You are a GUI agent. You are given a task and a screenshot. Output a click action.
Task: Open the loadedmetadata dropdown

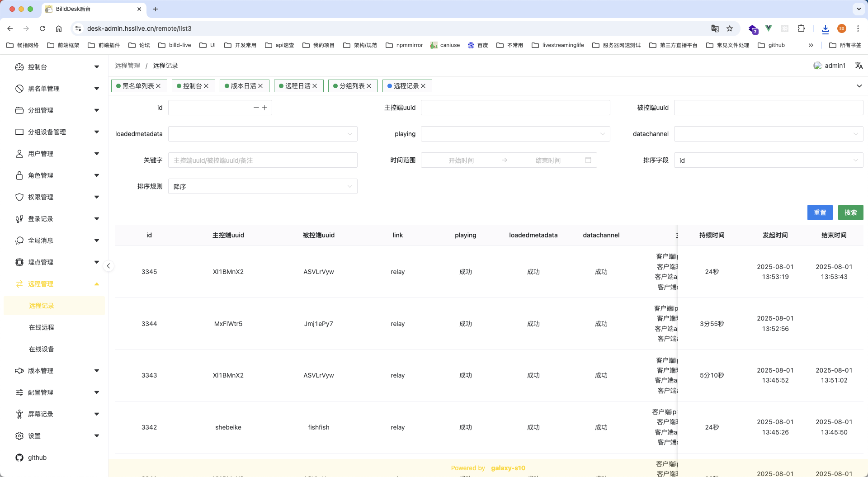pos(263,134)
